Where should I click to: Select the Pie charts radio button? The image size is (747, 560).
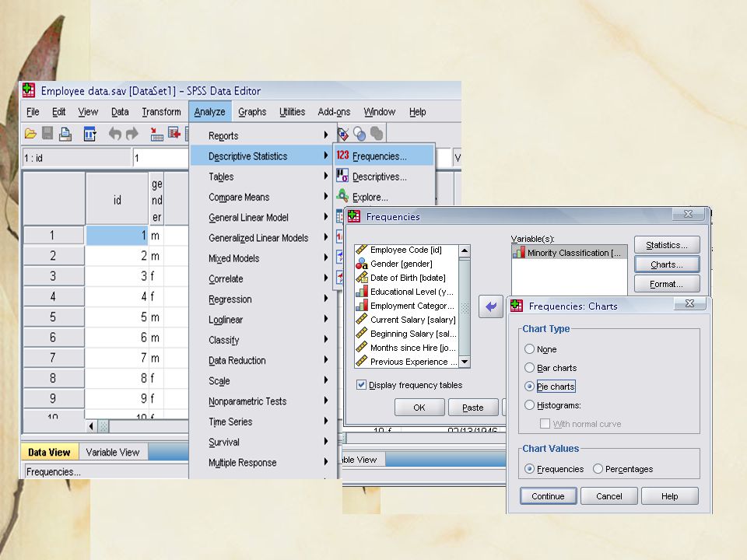[529, 387]
